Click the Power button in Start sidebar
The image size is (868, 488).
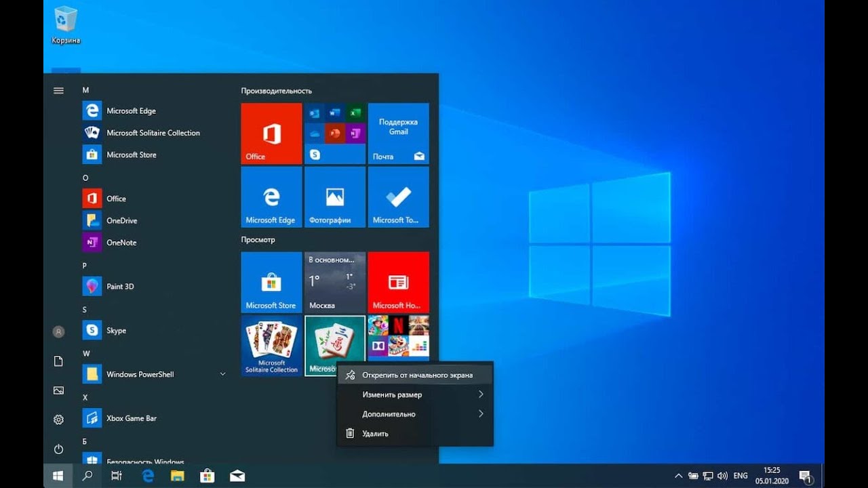(x=58, y=449)
